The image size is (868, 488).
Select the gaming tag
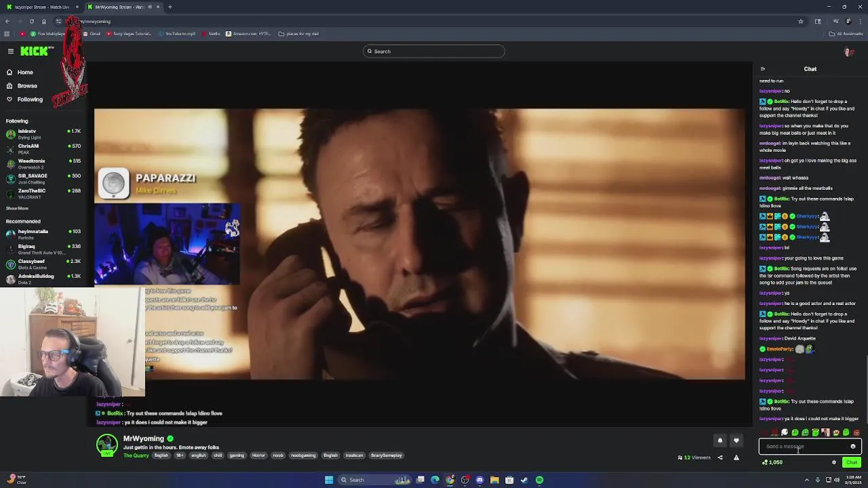(237, 455)
